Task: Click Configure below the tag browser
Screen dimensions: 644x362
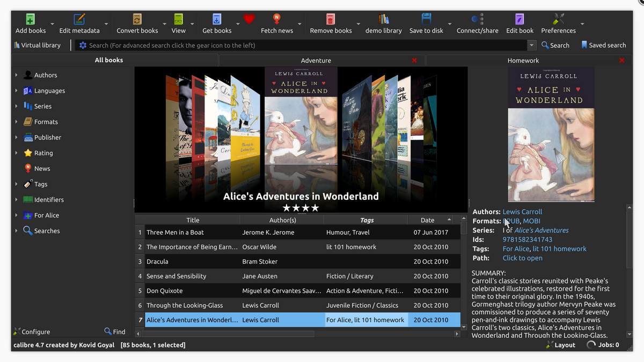Action: tap(32, 332)
